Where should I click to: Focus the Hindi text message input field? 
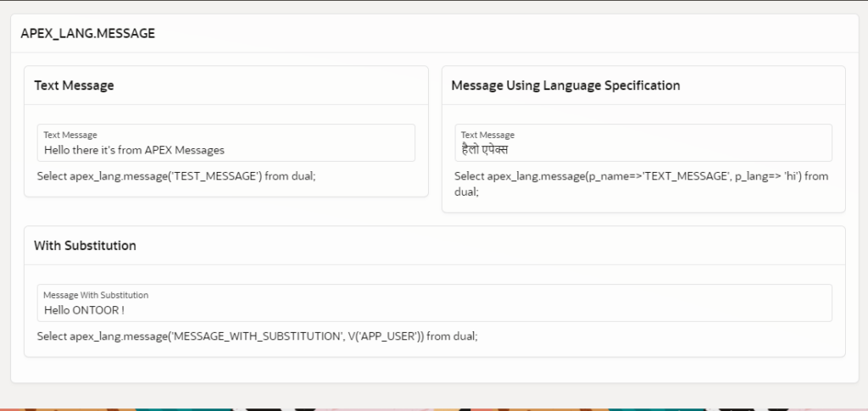coord(643,150)
